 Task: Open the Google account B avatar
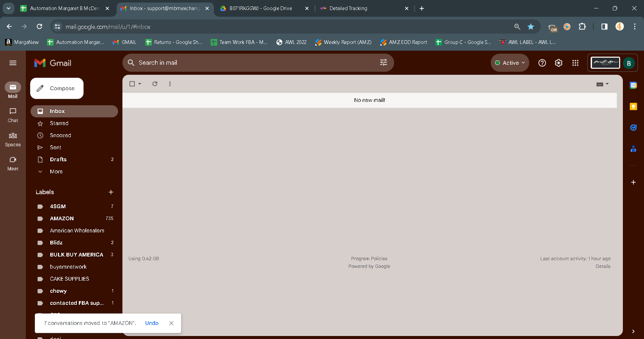(629, 63)
